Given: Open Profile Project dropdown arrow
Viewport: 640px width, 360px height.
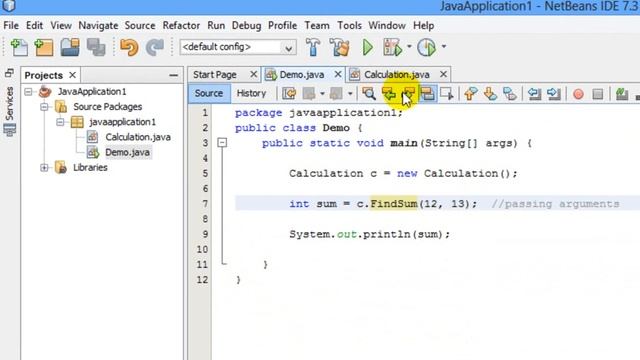Looking at the screenshot, I should (444, 47).
